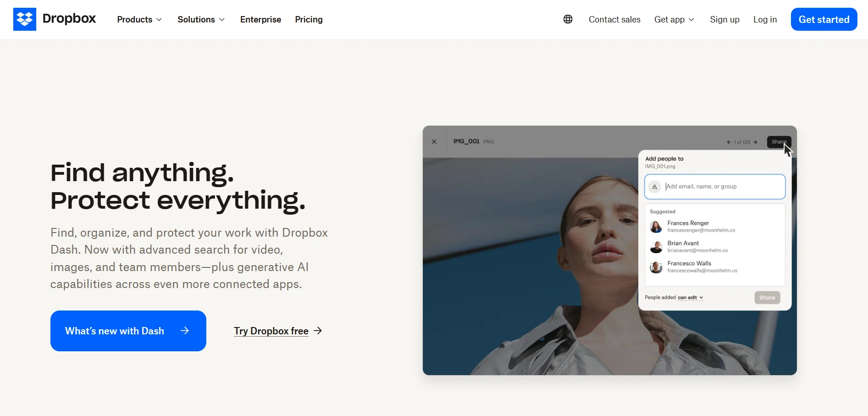Click the Add email, name, or group field
Image resolution: width=868 pixels, height=416 pixels.
point(722,187)
